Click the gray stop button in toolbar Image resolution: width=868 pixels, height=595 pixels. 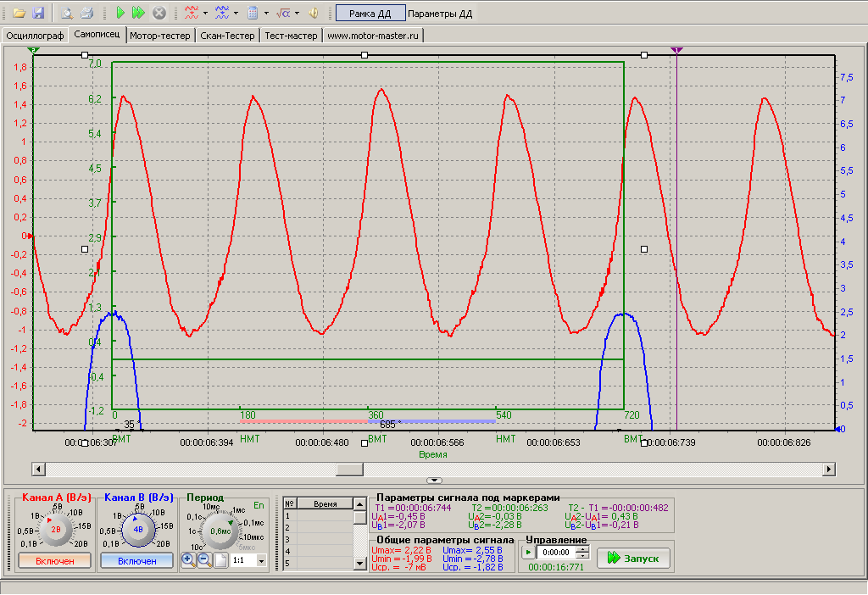159,13
